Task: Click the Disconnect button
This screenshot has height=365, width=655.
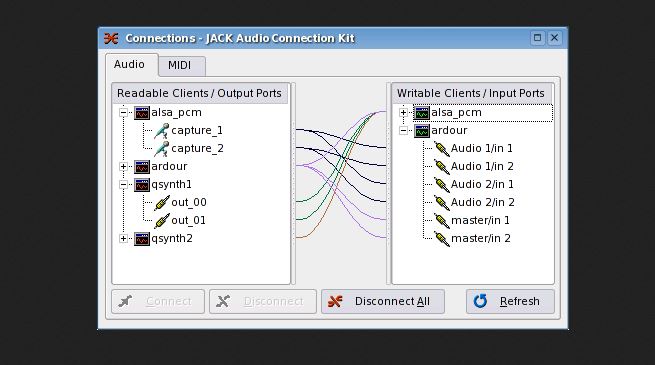Action: pyautogui.click(x=263, y=302)
